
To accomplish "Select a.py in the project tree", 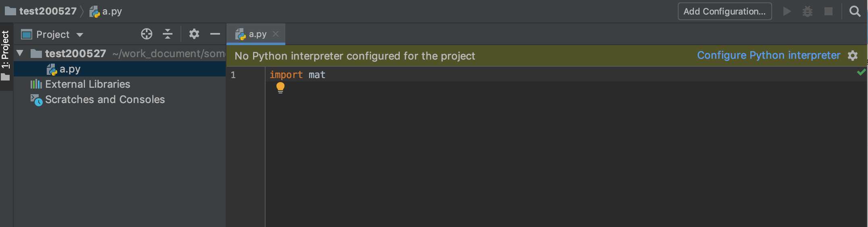I will [x=70, y=69].
